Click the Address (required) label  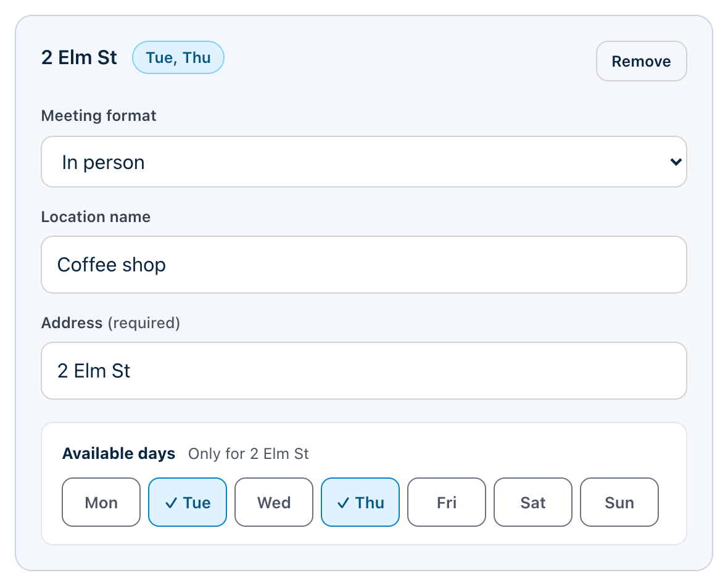pyautogui.click(x=110, y=323)
